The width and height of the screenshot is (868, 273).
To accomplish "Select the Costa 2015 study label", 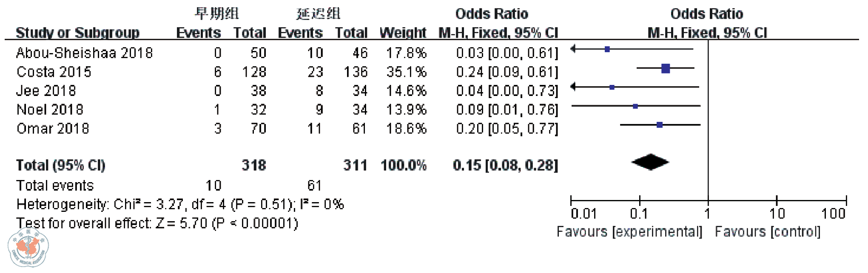I will tap(54, 72).
